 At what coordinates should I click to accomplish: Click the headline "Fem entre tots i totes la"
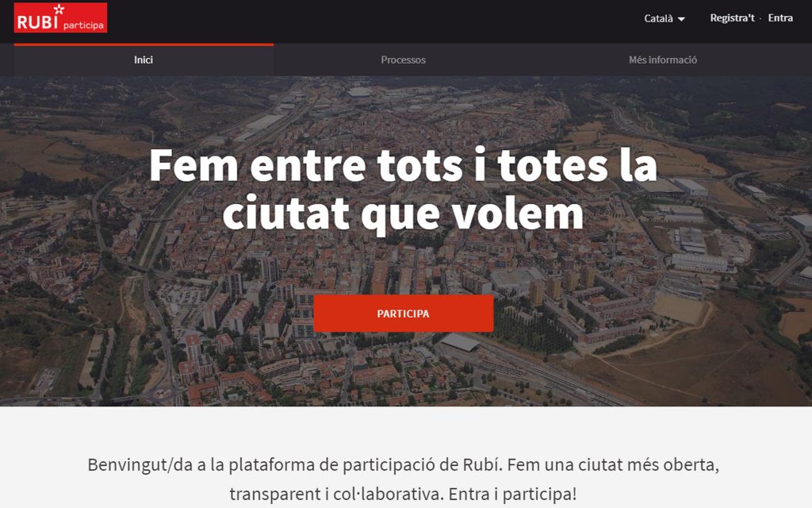click(404, 165)
